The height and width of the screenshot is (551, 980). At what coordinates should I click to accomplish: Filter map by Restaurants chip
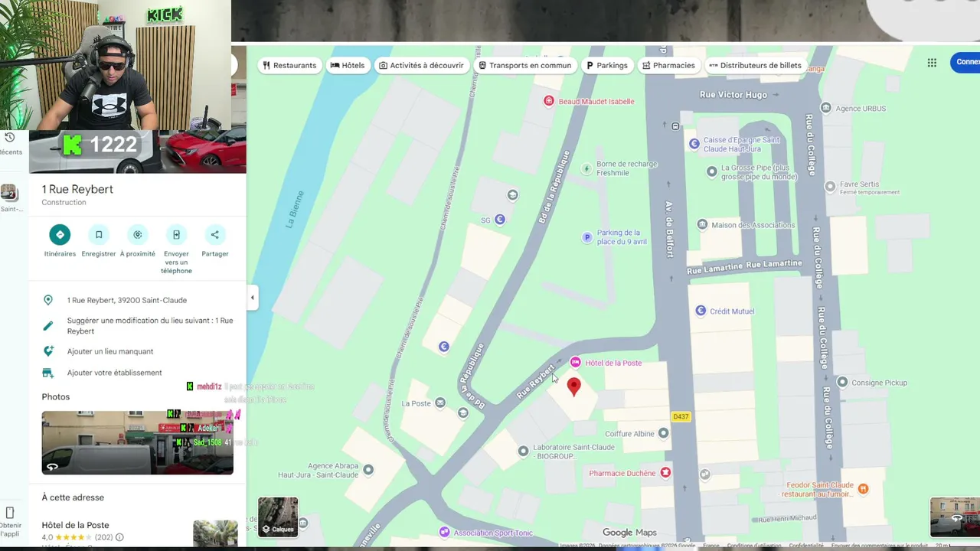coord(289,65)
